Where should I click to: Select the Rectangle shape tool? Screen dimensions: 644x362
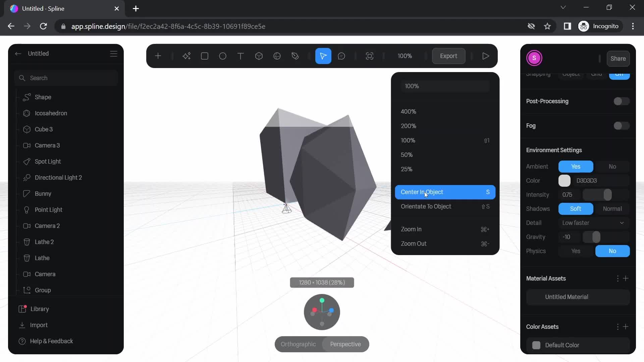204,56
